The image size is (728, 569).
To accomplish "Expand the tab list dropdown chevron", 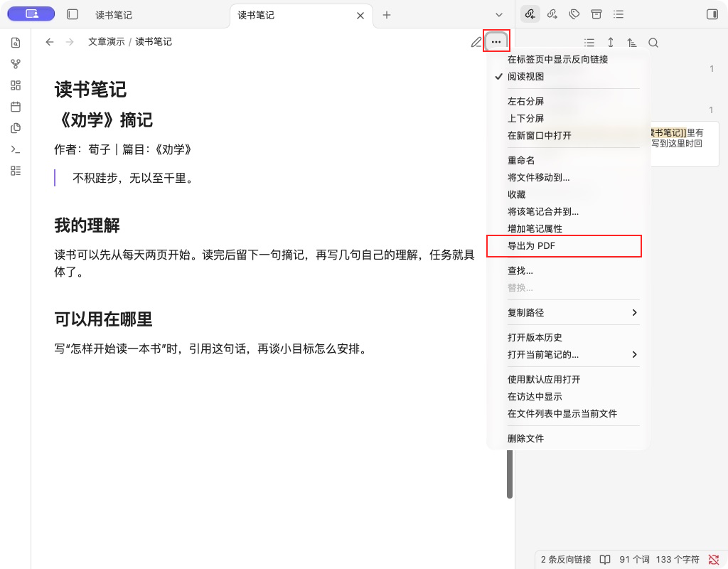I will (x=499, y=15).
